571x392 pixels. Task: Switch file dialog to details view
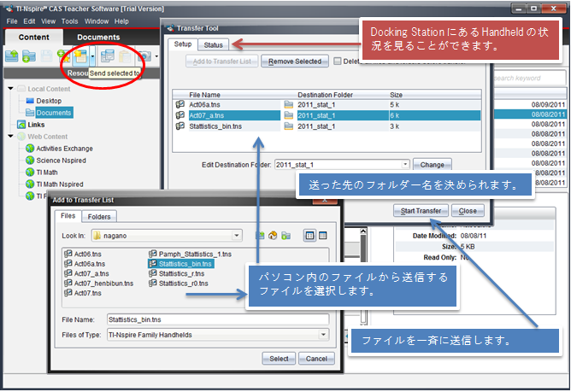click(x=322, y=236)
